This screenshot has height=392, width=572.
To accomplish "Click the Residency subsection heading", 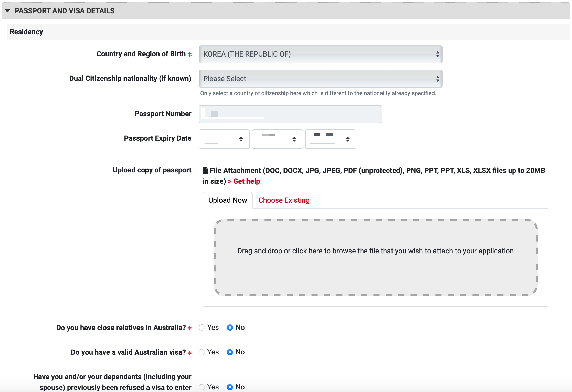I will (26, 32).
